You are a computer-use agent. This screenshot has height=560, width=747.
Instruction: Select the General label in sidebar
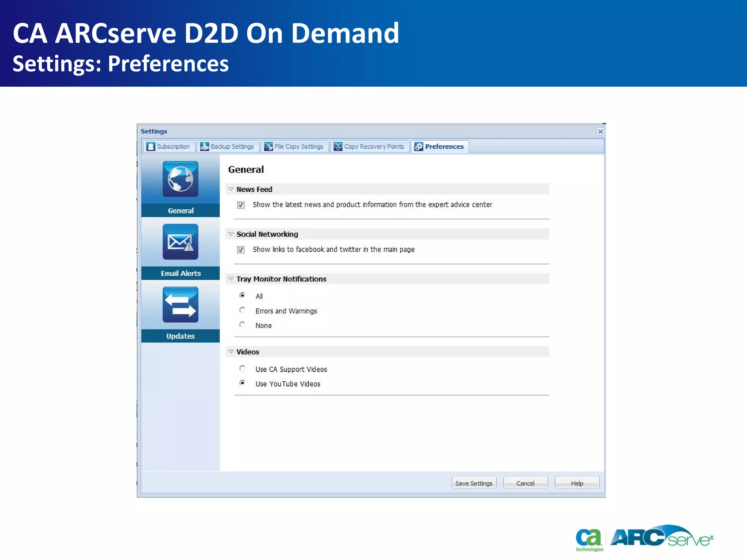[181, 211]
